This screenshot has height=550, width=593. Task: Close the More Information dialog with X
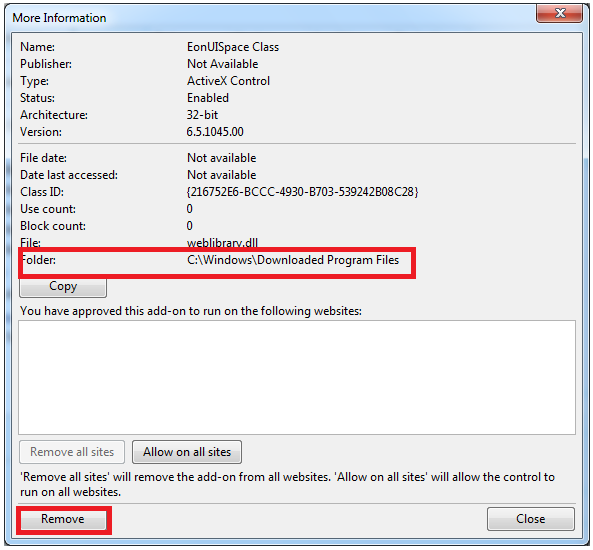click(559, 13)
